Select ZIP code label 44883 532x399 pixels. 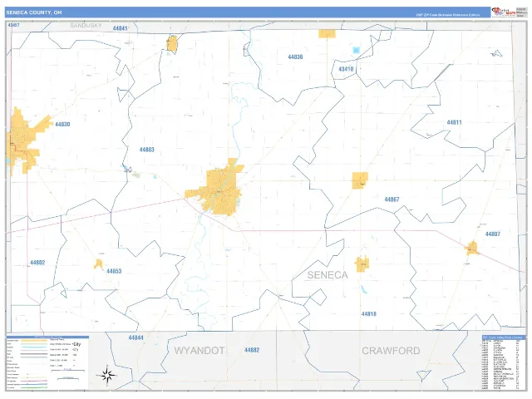(x=146, y=150)
